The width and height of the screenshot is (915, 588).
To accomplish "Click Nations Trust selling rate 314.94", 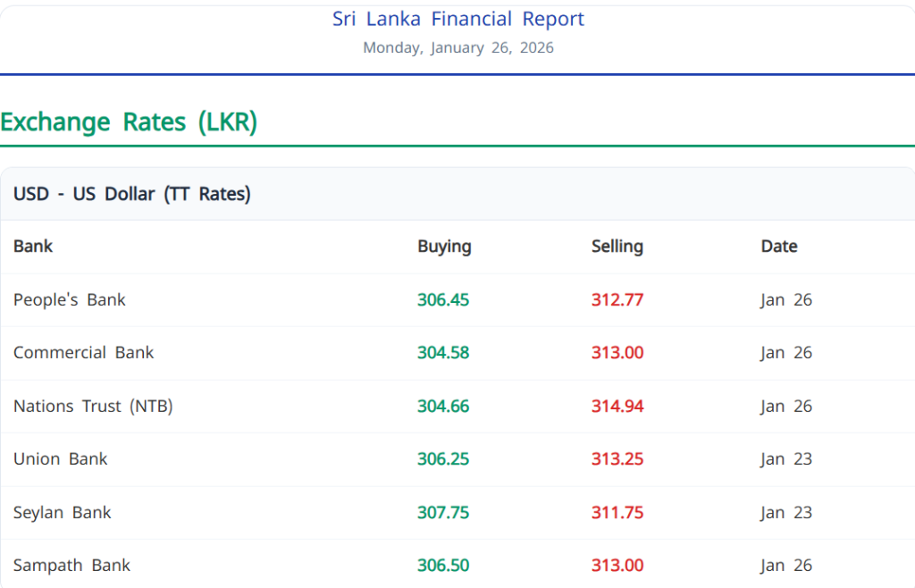I will click(x=617, y=407).
